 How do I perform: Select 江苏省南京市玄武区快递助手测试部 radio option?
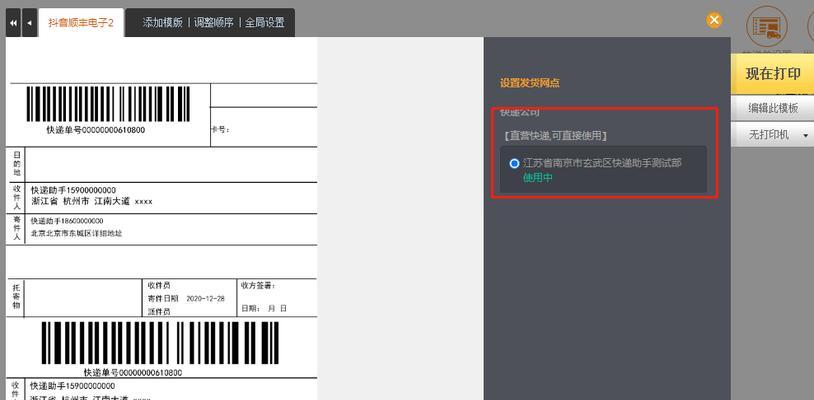(514, 163)
